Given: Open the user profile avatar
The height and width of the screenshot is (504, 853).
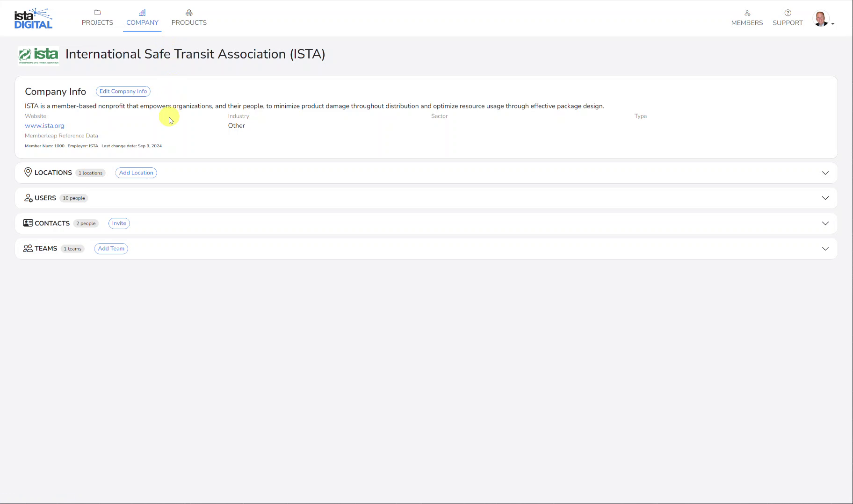Looking at the screenshot, I should click(x=821, y=19).
